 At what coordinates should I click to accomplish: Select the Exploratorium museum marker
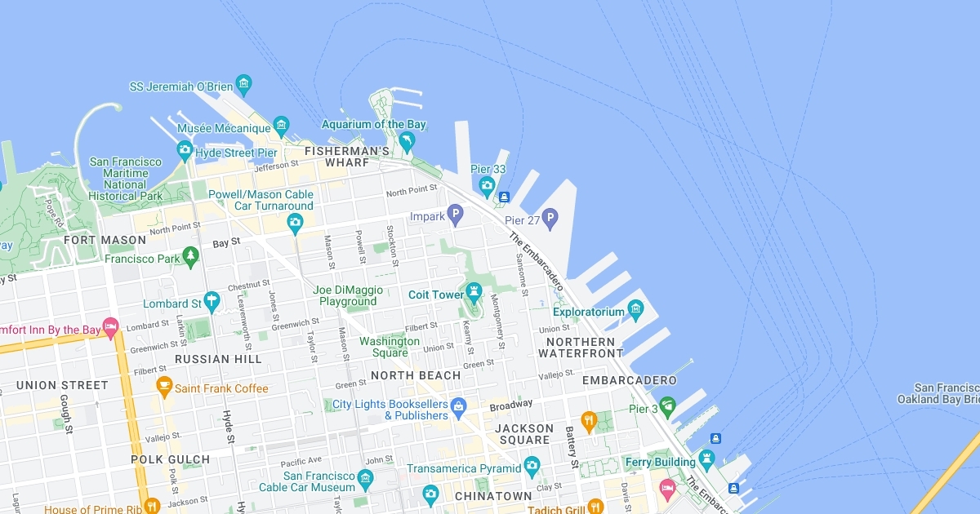pyautogui.click(x=636, y=309)
